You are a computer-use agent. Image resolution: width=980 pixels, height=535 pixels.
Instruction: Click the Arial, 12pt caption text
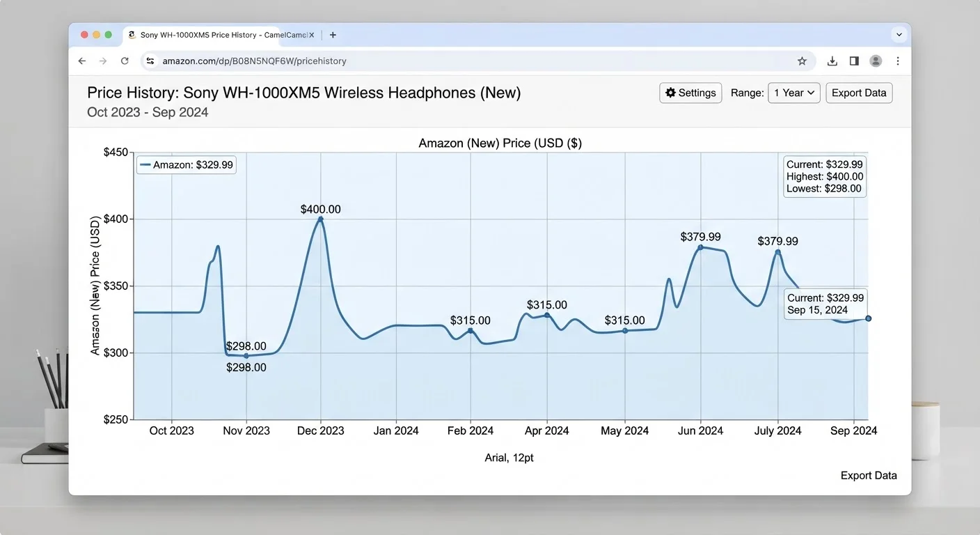click(x=509, y=458)
